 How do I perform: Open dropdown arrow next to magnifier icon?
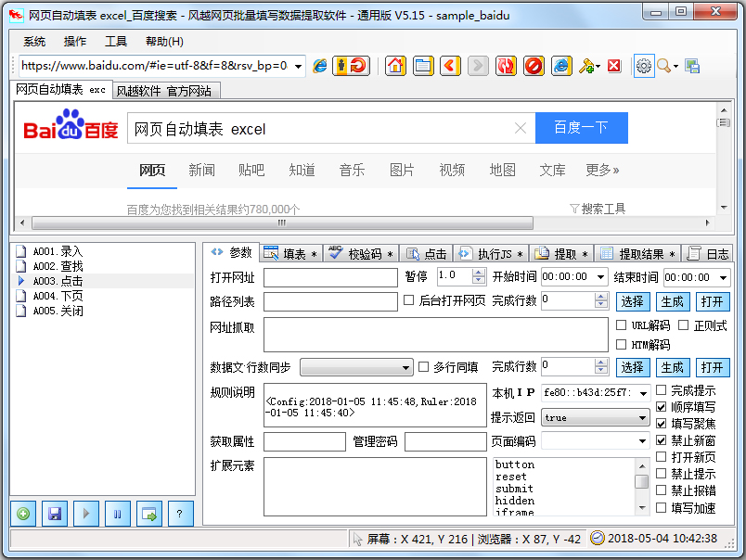tap(675, 66)
